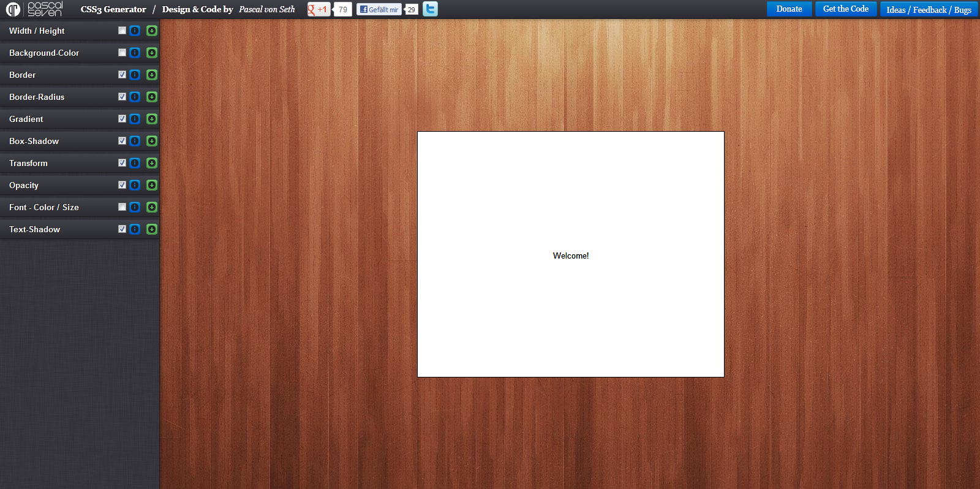This screenshot has height=489, width=980.
Task: Click the Welcome! text in preview
Action: pos(571,256)
